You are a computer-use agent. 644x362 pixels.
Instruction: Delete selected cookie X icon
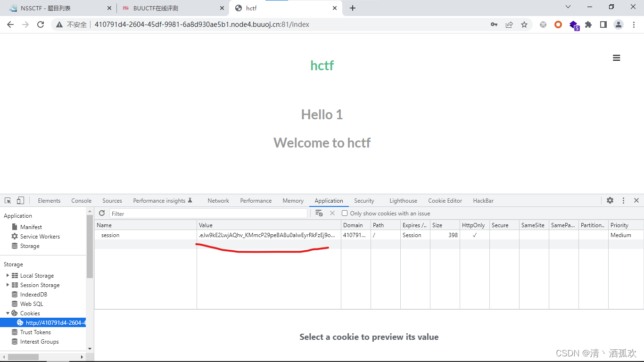[x=332, y=213]
